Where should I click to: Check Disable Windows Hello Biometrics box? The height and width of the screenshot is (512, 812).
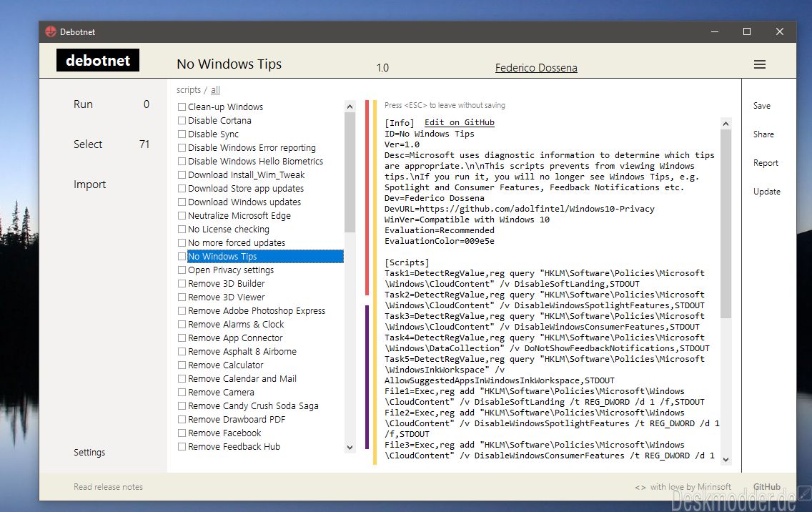[x=182, y=161]
